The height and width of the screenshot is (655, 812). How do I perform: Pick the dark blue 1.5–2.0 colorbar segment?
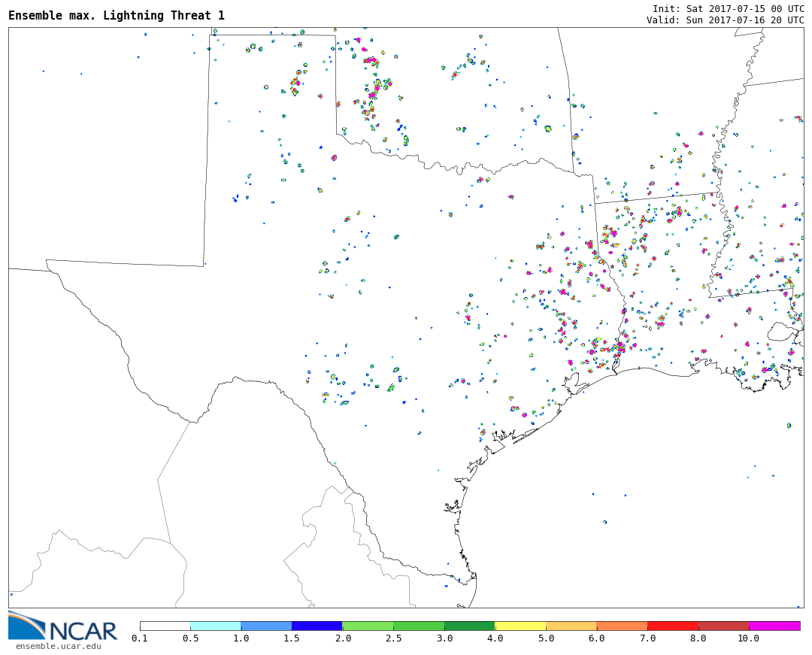point(317,626)
